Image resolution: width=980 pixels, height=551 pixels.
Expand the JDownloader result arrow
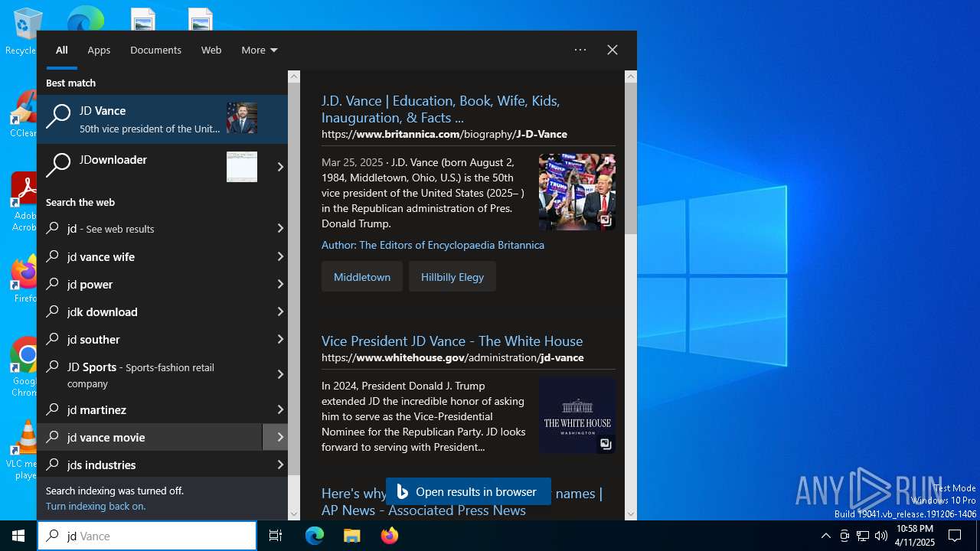pyautogui.click(x=279, y=166)
